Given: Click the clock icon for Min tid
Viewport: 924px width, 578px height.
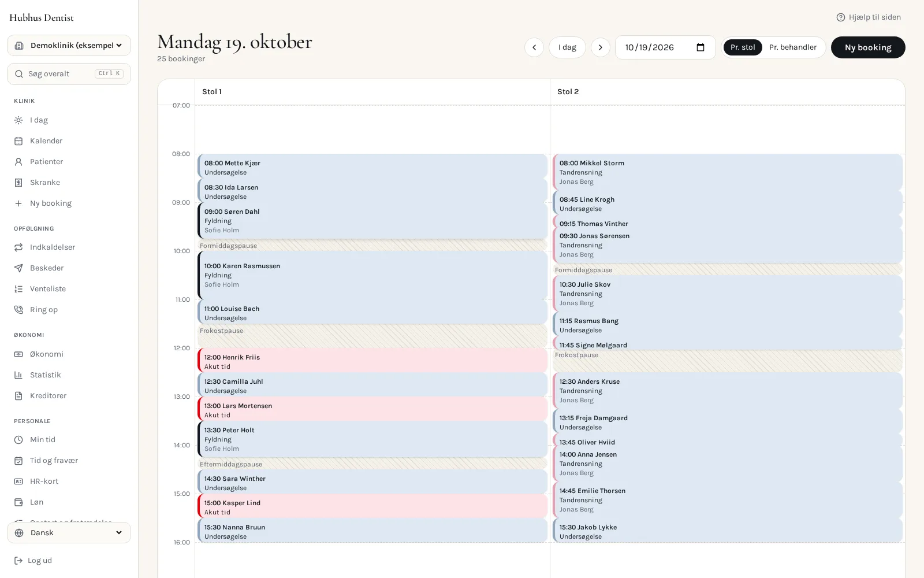Looking at the screenshot, I should point(18,440).
